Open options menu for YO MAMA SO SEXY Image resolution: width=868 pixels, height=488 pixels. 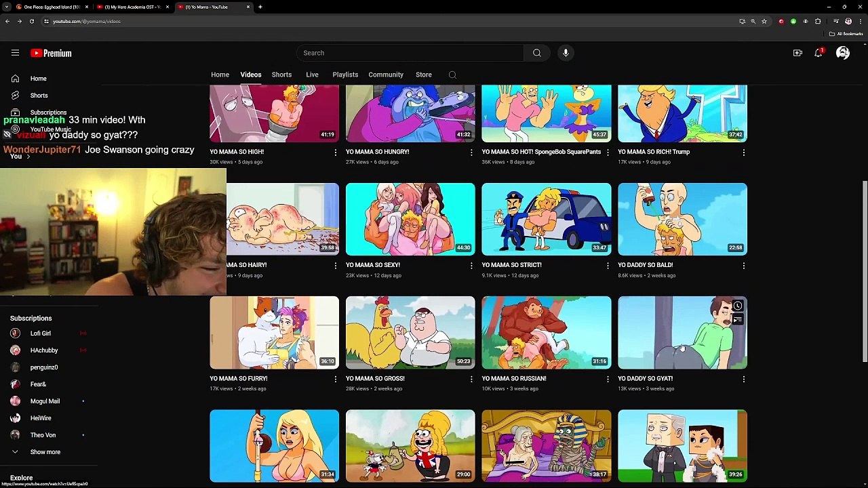coord(471,266)
